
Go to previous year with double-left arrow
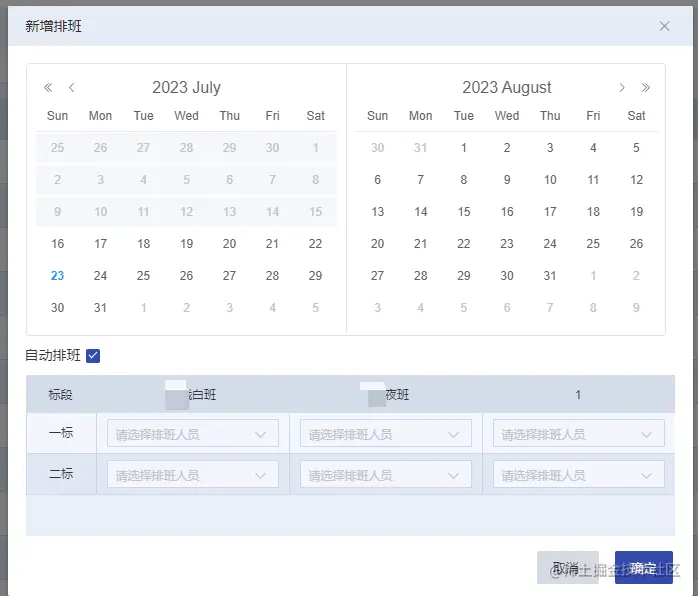pos(48,88)
